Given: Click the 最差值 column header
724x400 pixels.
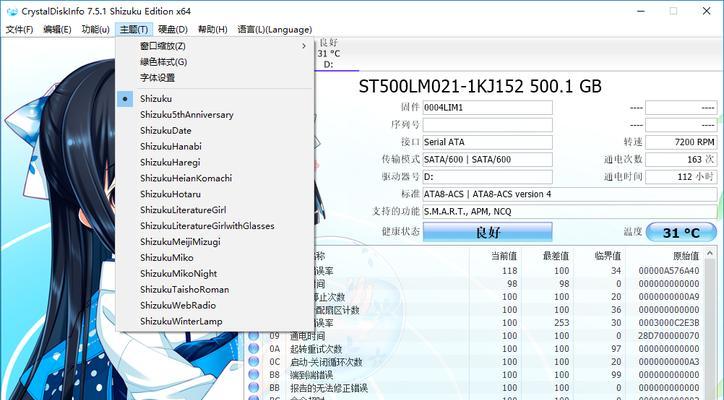Looking at the screenshot, I should tap(556, 255).
